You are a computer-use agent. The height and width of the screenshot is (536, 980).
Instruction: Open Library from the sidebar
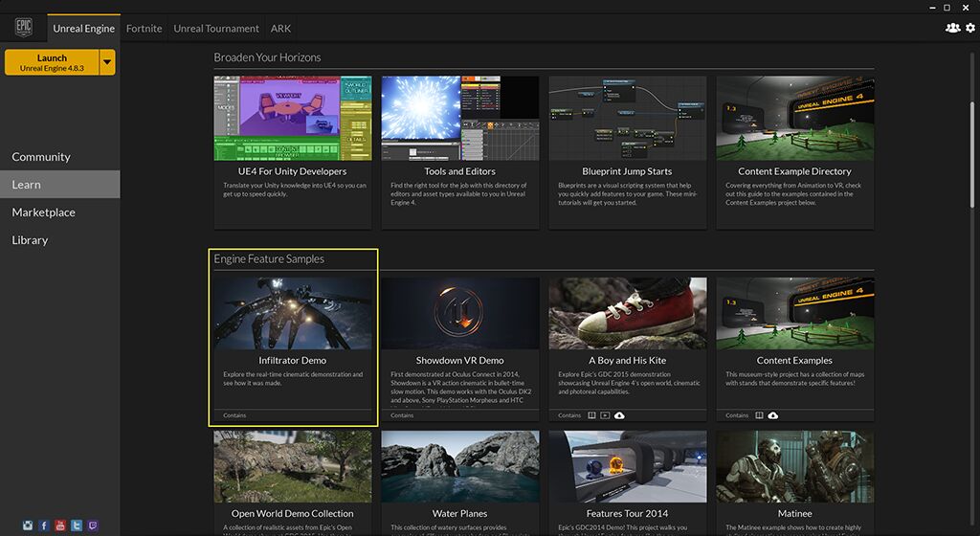pos(30,240)
